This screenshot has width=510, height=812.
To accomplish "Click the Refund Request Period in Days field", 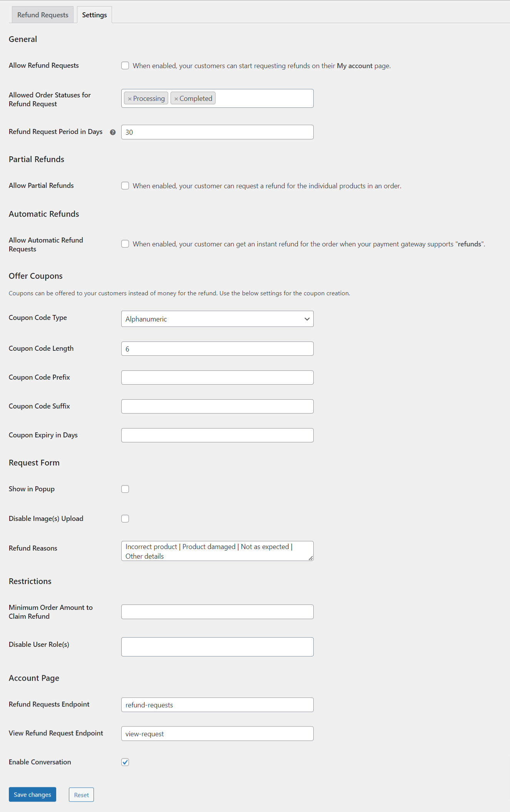I will point(217,132).
